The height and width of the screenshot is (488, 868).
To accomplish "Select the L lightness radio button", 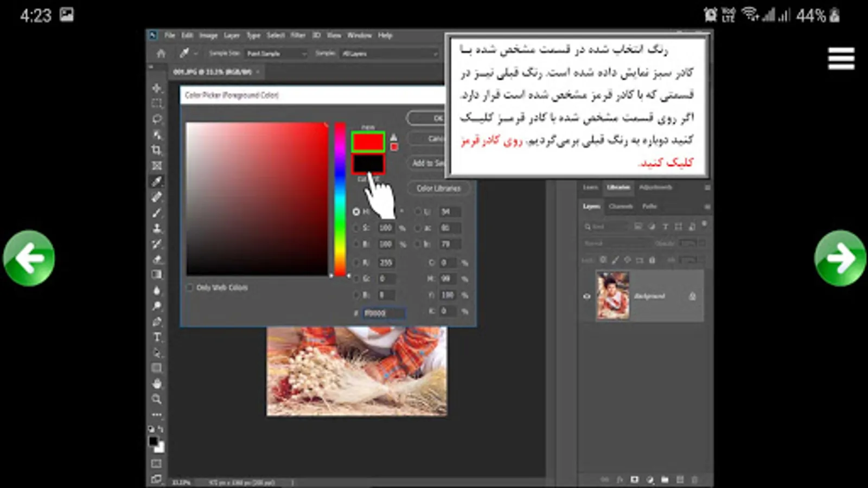I will pos(418,211).
